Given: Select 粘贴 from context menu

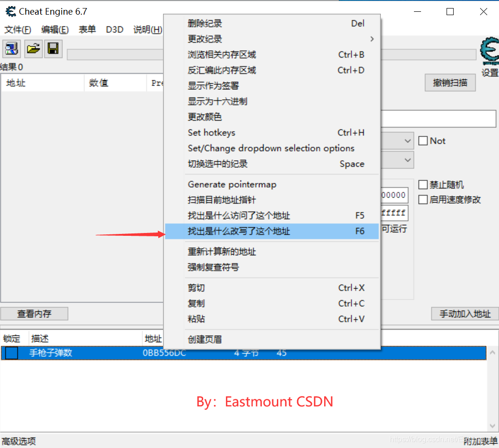Looking at the screenshot, I should point(272,319).
